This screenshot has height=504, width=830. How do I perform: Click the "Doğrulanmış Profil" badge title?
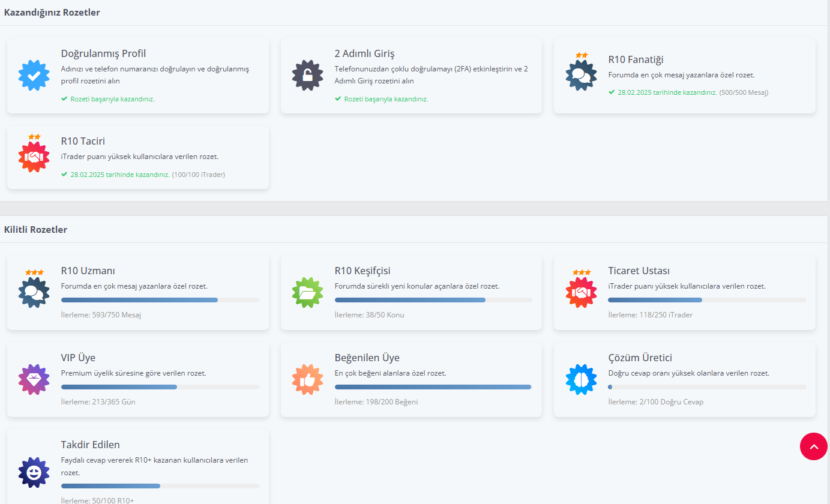103,53
